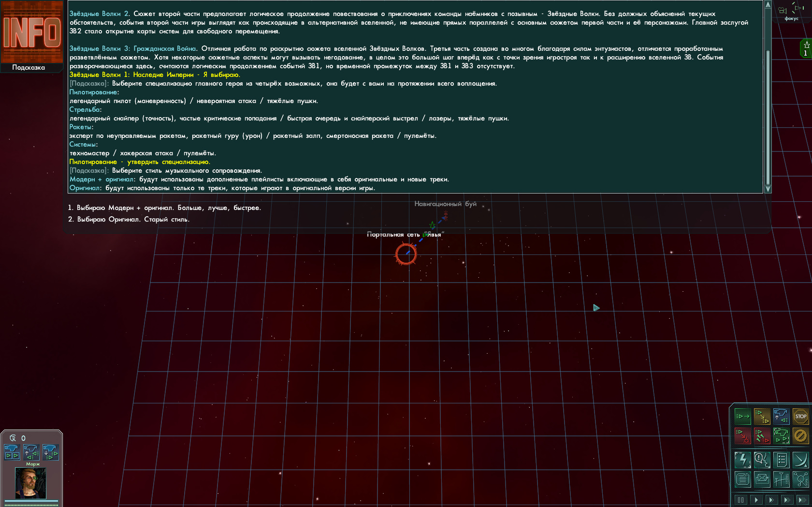Select the pilot Морж portrait
812x507 pixels.
pos(31,483)
